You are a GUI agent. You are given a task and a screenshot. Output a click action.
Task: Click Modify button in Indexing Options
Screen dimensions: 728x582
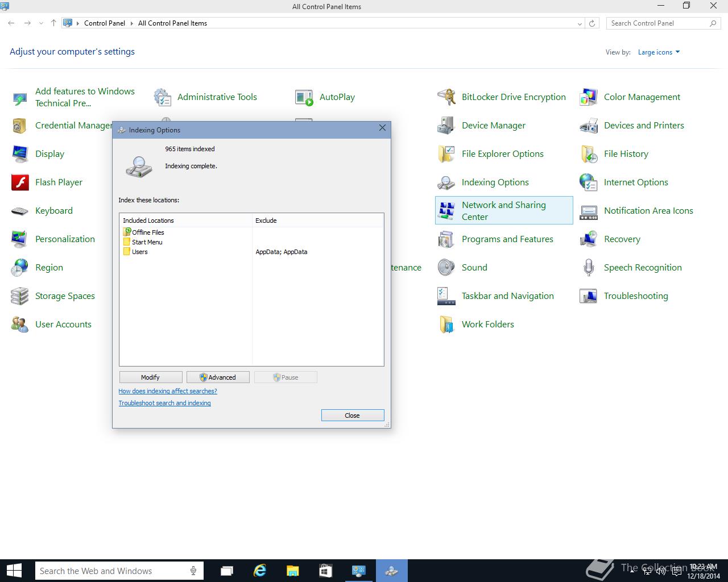coord(151,377)
